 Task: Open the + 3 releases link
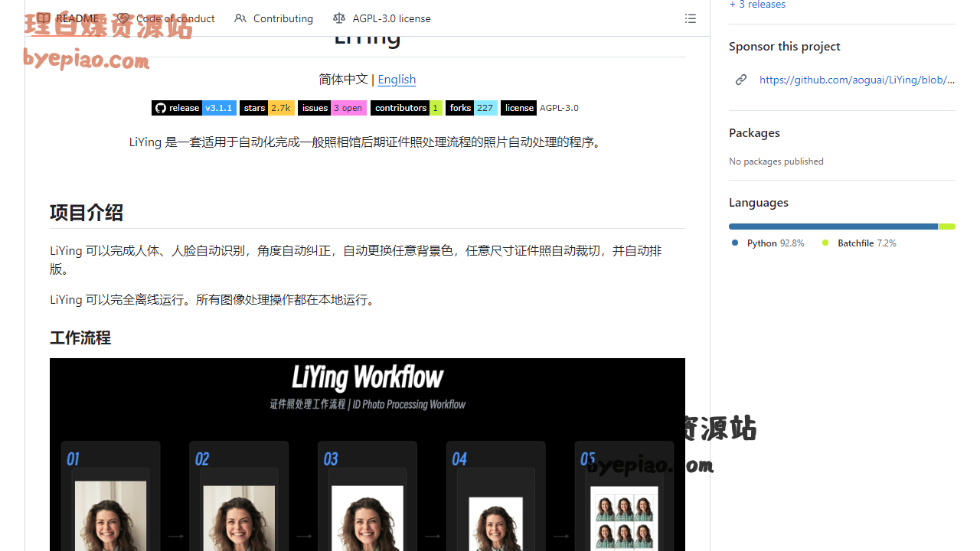coord(757,5)
